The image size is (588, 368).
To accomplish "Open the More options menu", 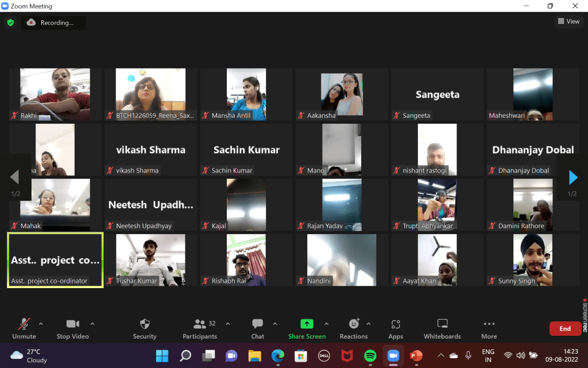I will pyautogui.click(x=489, y=324).
